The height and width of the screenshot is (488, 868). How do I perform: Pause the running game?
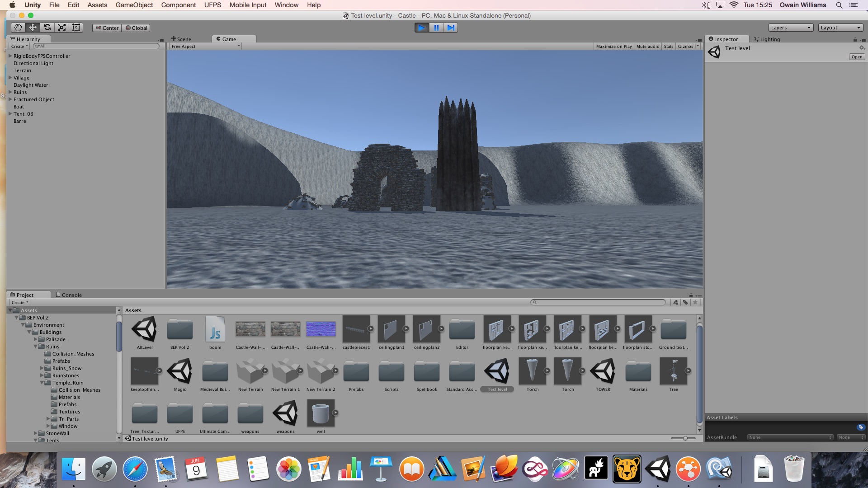point(436,28)
